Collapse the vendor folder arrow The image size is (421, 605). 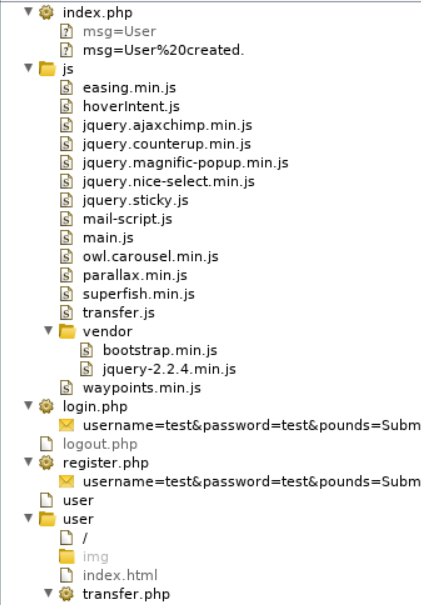[x=48, y=331]
